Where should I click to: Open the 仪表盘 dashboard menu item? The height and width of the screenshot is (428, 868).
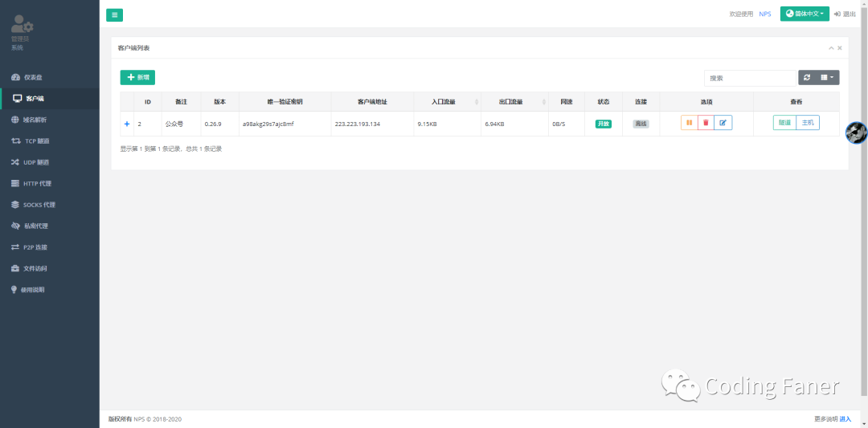[x=50, y=77]
